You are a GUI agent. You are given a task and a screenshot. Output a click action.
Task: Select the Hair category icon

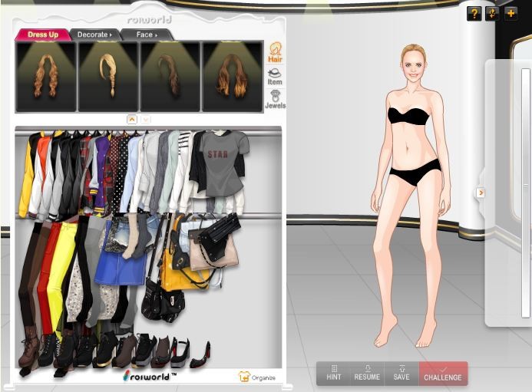click(x=274, y=52)
